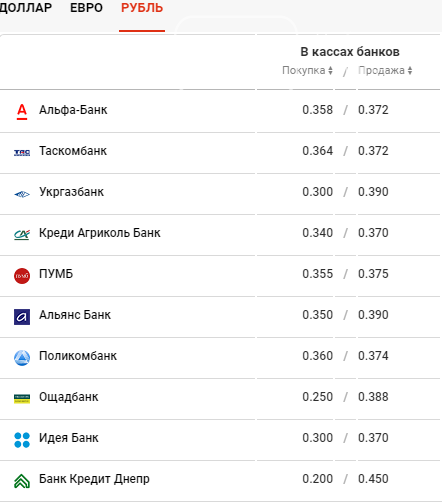Sort by Покупка column arrows

[330, 70]
